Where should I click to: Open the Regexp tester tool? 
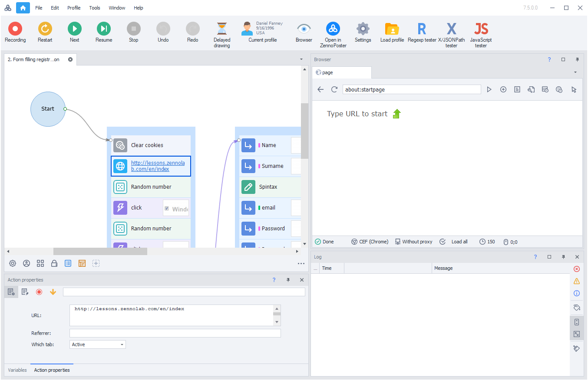point(422,29)
